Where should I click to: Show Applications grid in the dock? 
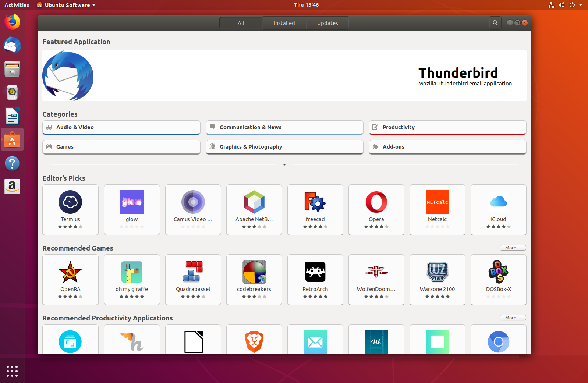click(x=12, y=371)
